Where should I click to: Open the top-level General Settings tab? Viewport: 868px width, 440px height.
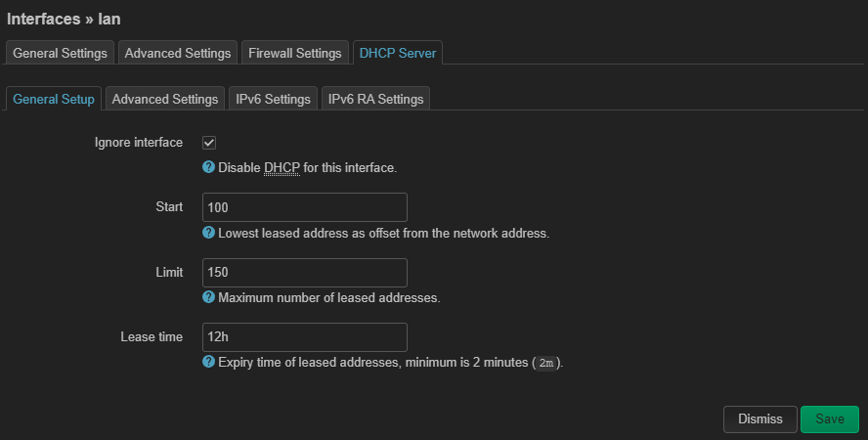click(60, 53)
